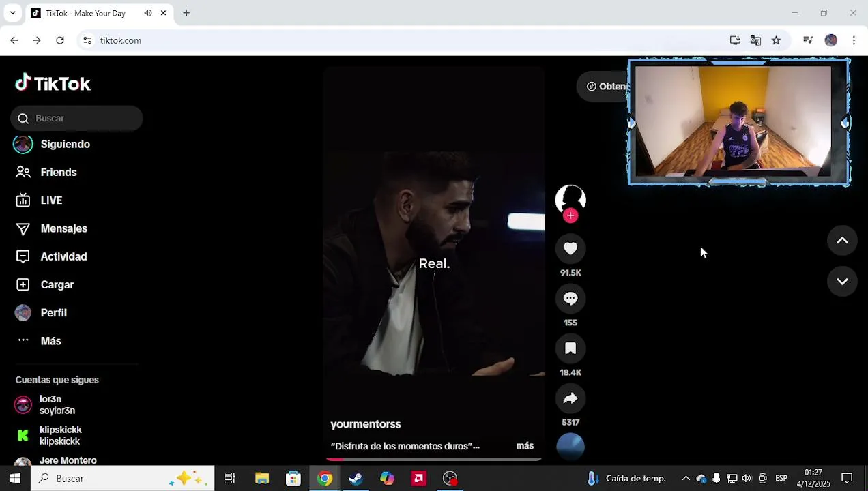Open the Actividad notifications

point(52,256)
